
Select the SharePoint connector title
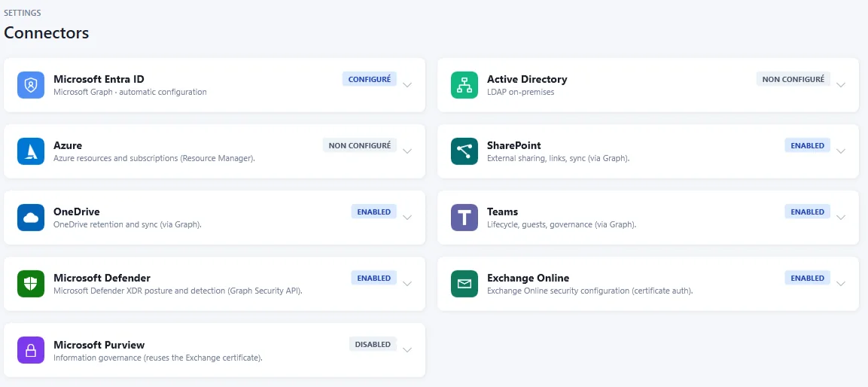(513, 145)
